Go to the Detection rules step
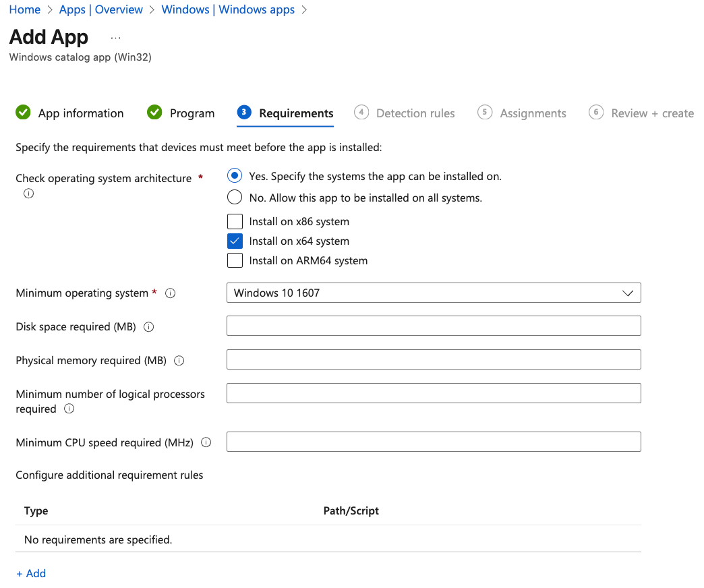 click(x=415, y=113)
